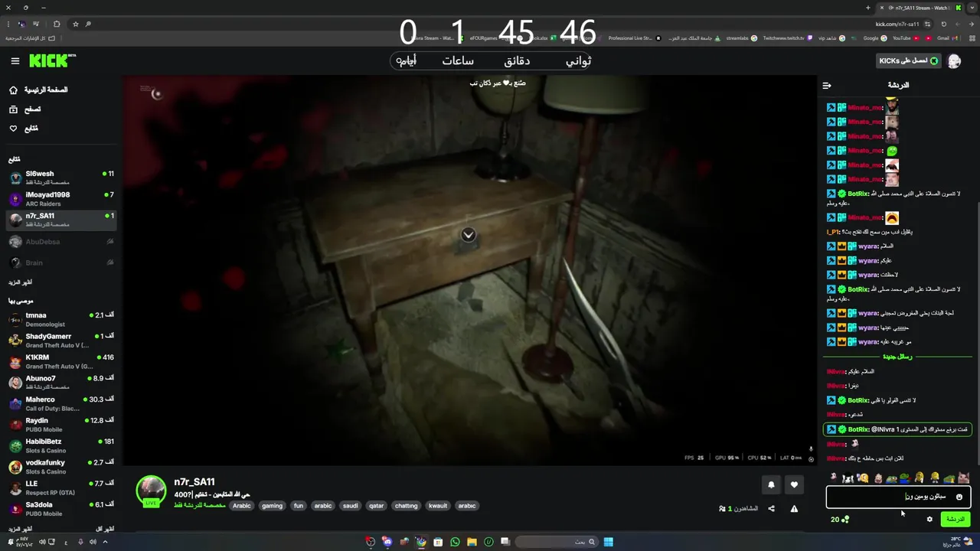Click the Get KICKs button
Viewport: 980px width, 551px height.
[907, 61]
